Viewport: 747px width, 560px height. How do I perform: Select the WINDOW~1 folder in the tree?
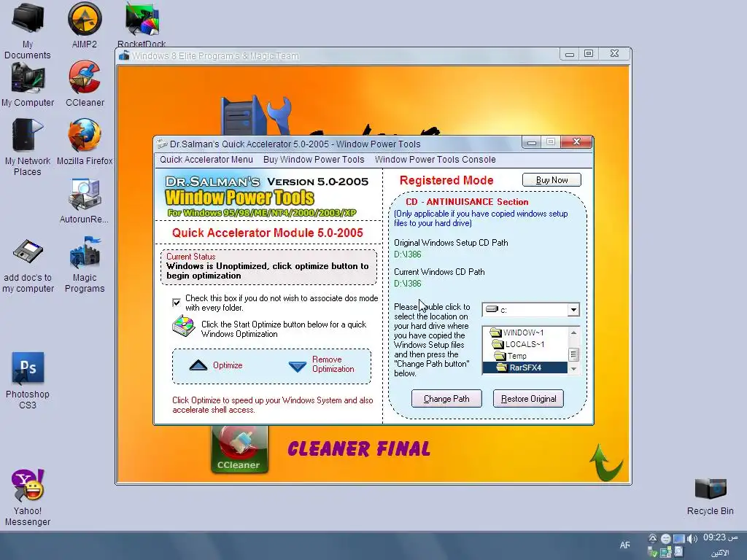[517, 332]
